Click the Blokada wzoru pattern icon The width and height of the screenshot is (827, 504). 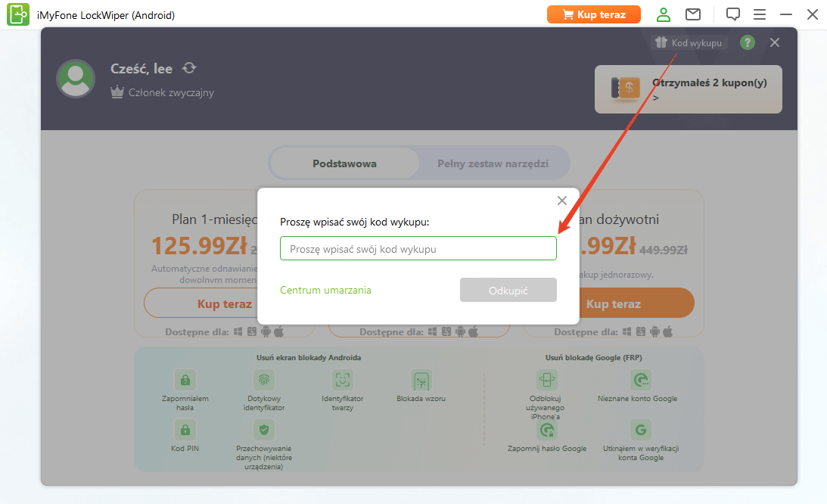click(x=421, y=379)
